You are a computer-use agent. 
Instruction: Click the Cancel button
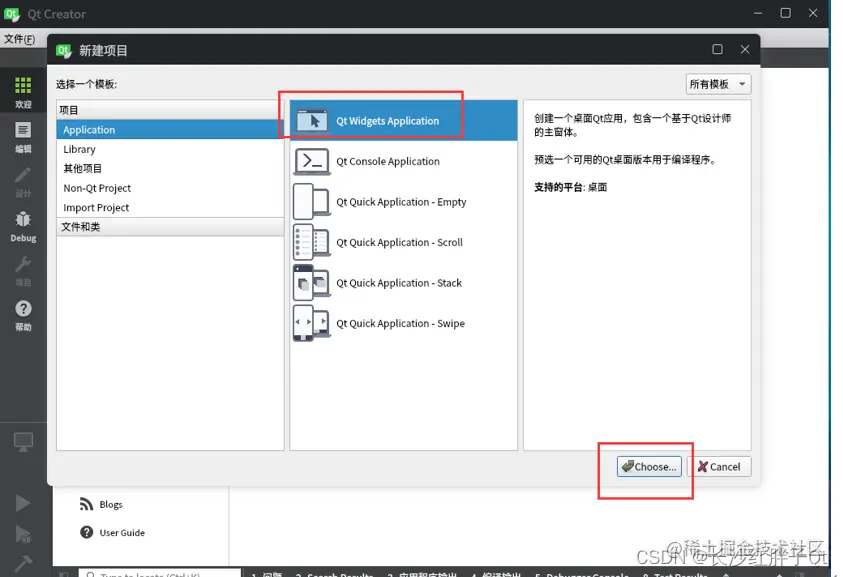pyautogui.click(x=719, y=466)
